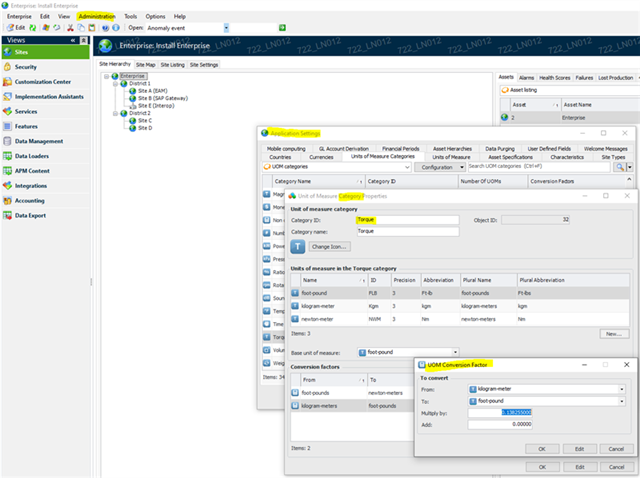Open the From unit dropdown

621,388
